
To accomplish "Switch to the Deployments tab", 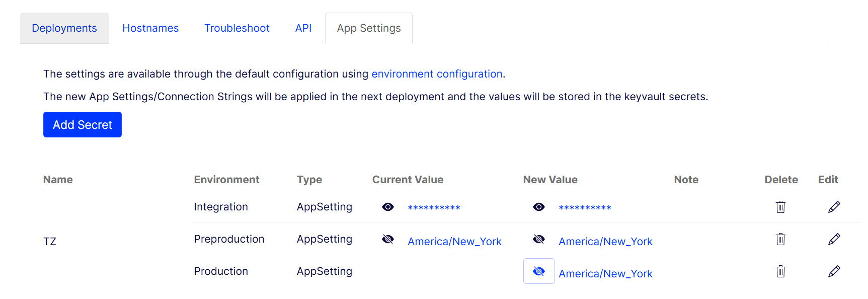I will (64, 28).
